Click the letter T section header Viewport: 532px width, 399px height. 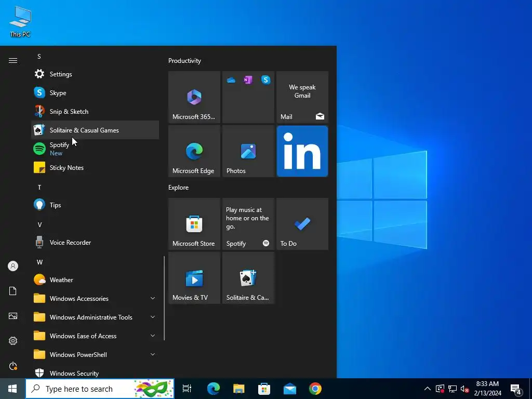pyautogui.click(x=39, y=187)
